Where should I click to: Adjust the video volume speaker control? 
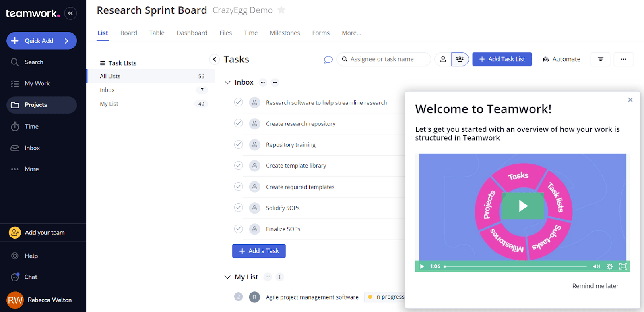pos(596,266)
